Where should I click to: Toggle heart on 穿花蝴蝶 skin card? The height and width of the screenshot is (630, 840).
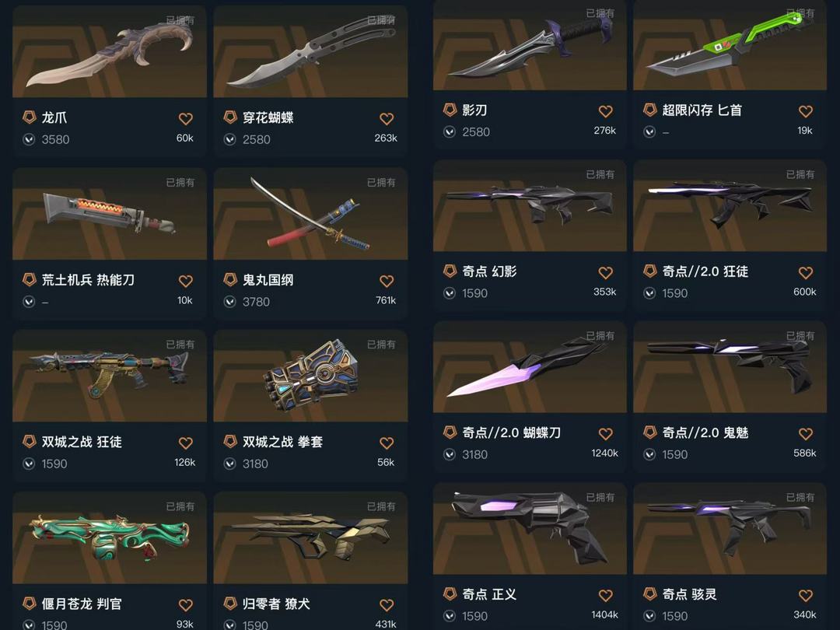(387, 118)
